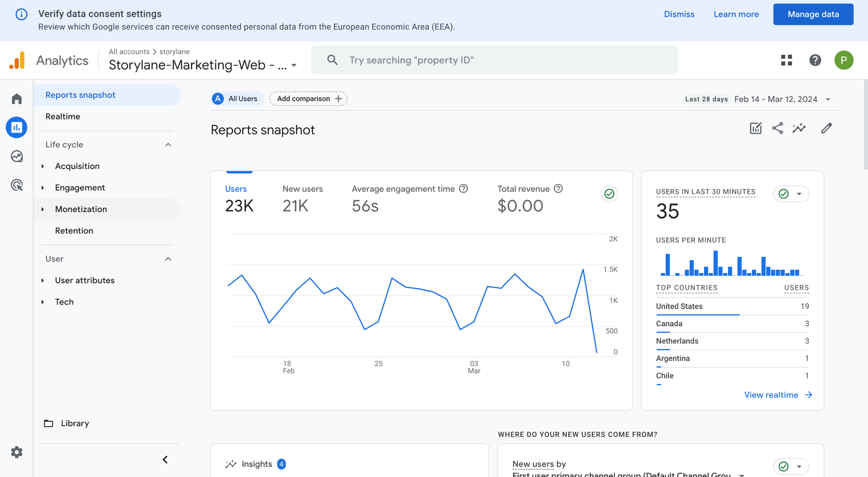Open the property selector dropdown
This screenshot has width=868, height=477.
[x=203, y=65]
